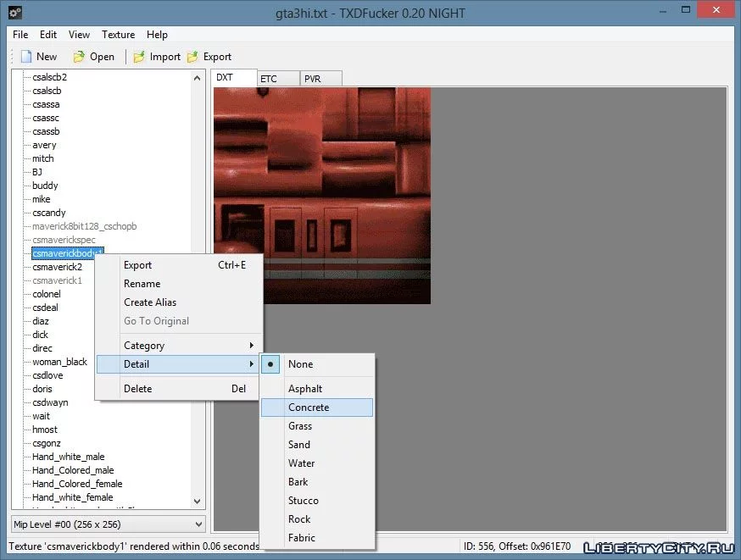The image size is (741, 560).
Task: Expand the Detail submenu arrow
Action: (252, 364)
